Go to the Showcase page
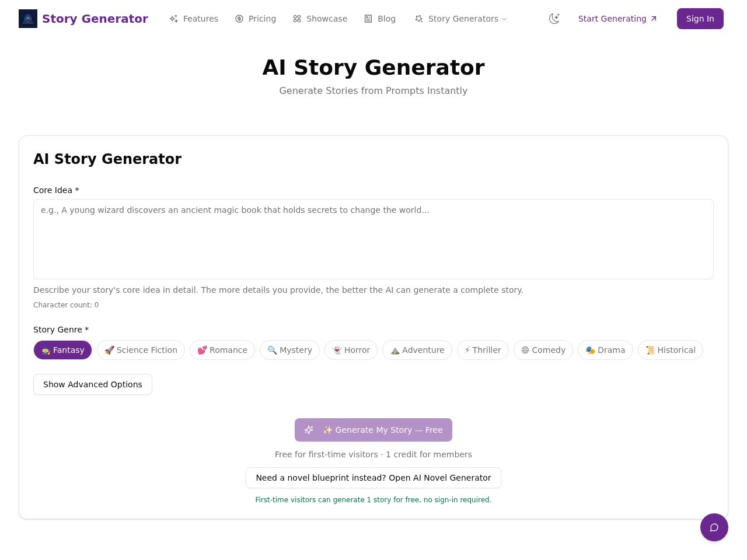This screenshot has width=747, height=560. tap(320, 19)
